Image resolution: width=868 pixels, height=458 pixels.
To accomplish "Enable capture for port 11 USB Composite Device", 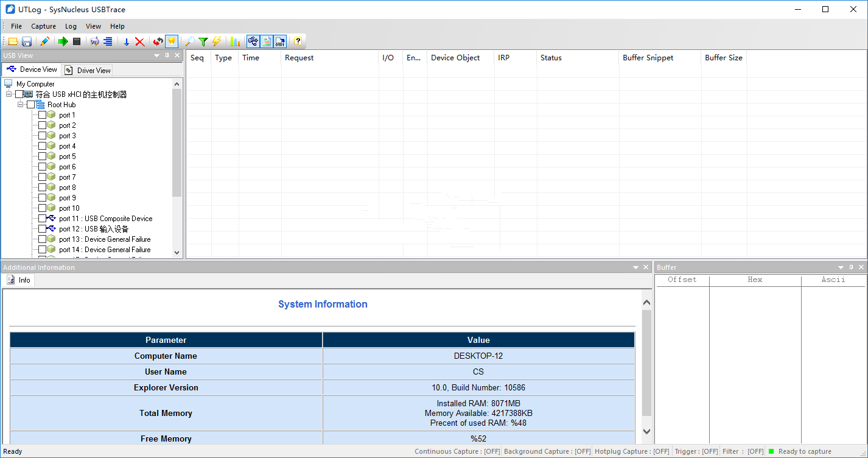I will pyautogui.click(x=43, y=218).
